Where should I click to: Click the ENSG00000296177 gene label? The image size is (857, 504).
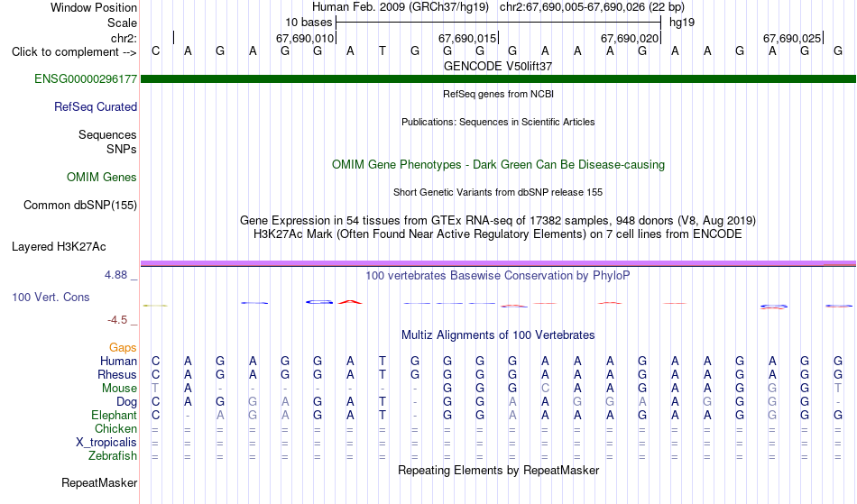pyautogui.click(x=86, y=79)
